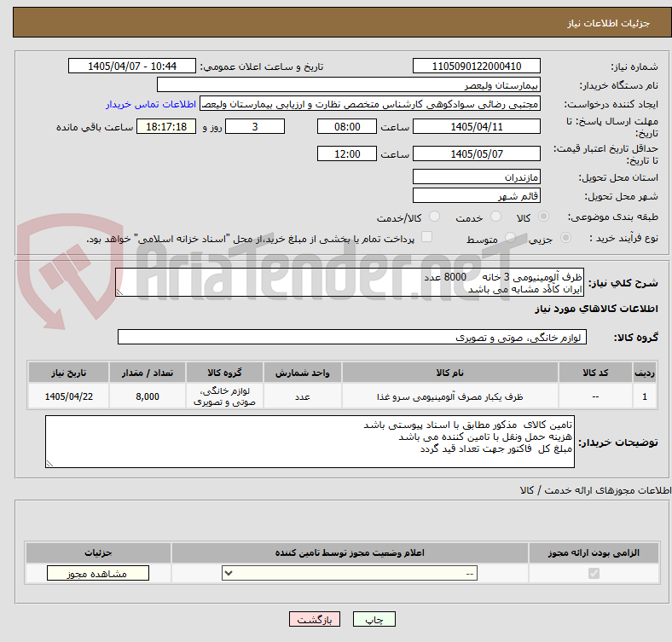Click the remaining time field 18:17:18

[x=166, y=126]
